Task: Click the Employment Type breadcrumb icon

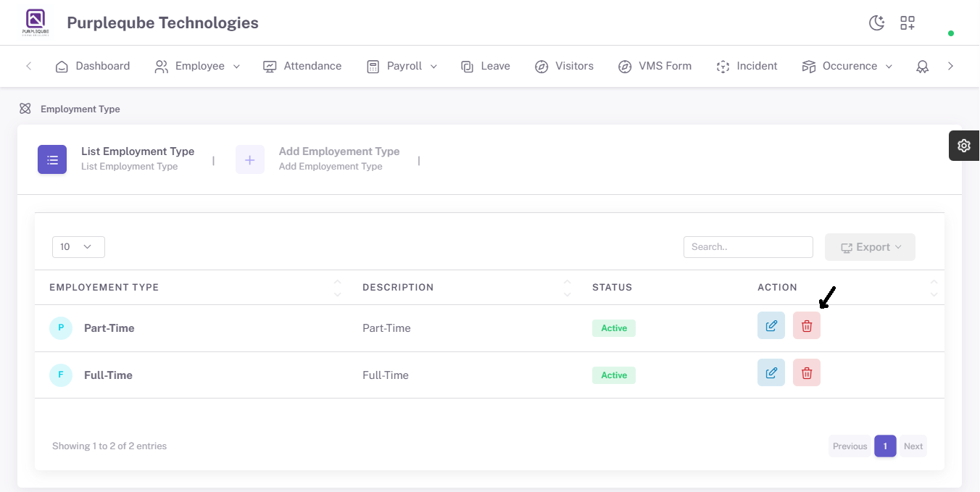Action: click(x=25, y=109)
